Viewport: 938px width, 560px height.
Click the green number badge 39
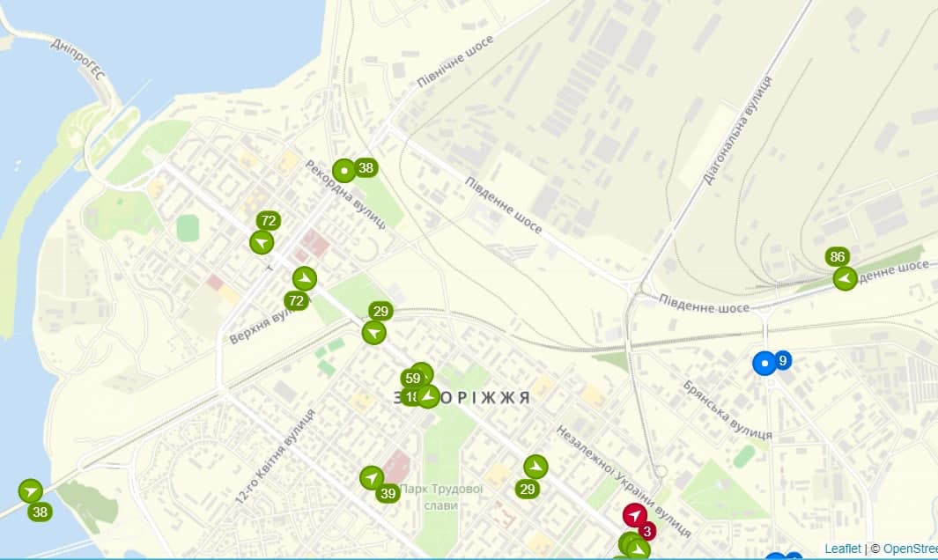click(388, 493)
